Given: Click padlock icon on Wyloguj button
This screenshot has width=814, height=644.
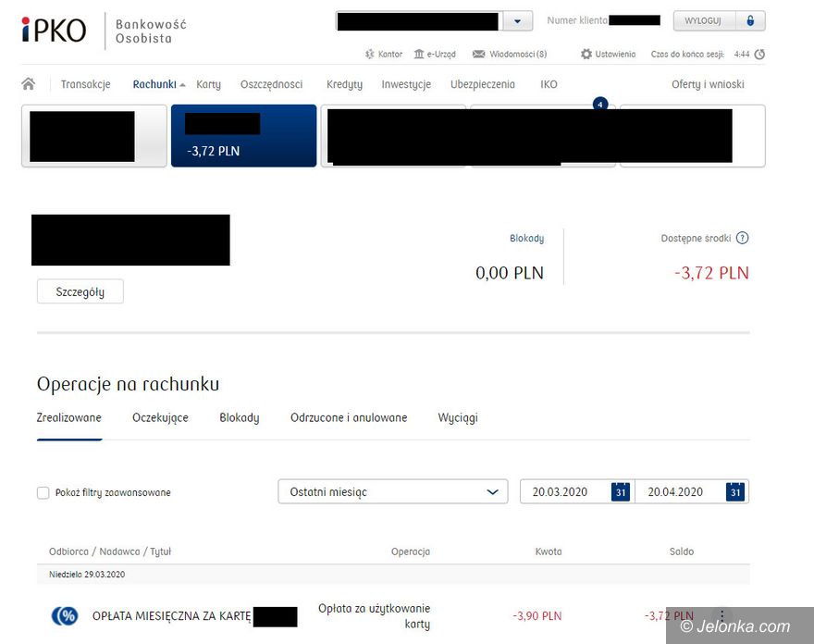Looking at the screenshot, I should pyautogui.click(x=750, y=20).
